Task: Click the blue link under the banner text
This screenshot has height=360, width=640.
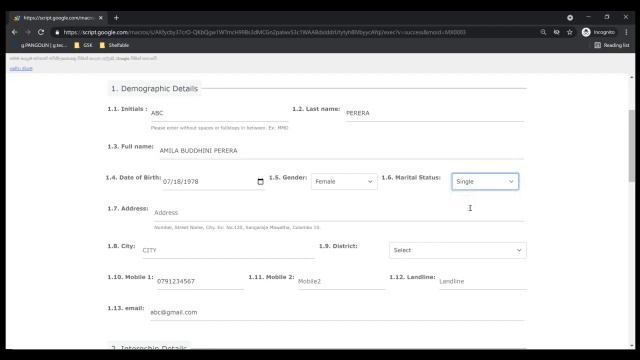Action: (x=21, y=68)
